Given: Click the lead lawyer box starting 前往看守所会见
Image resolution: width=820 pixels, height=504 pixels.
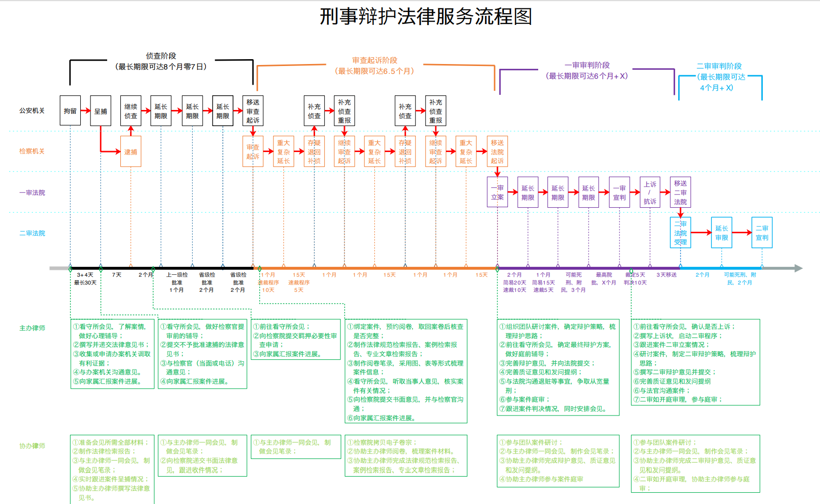Looking at the screenshot, I should point(296,340).
